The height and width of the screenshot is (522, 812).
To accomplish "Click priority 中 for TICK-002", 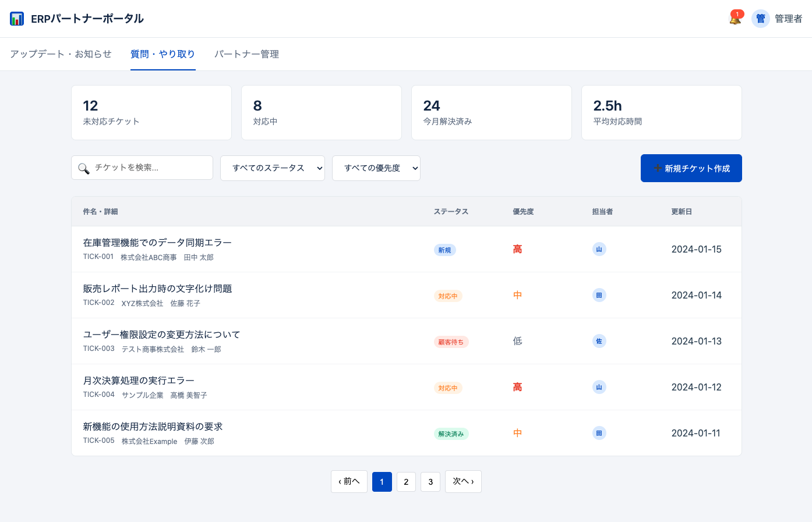I will click(517, 295).
